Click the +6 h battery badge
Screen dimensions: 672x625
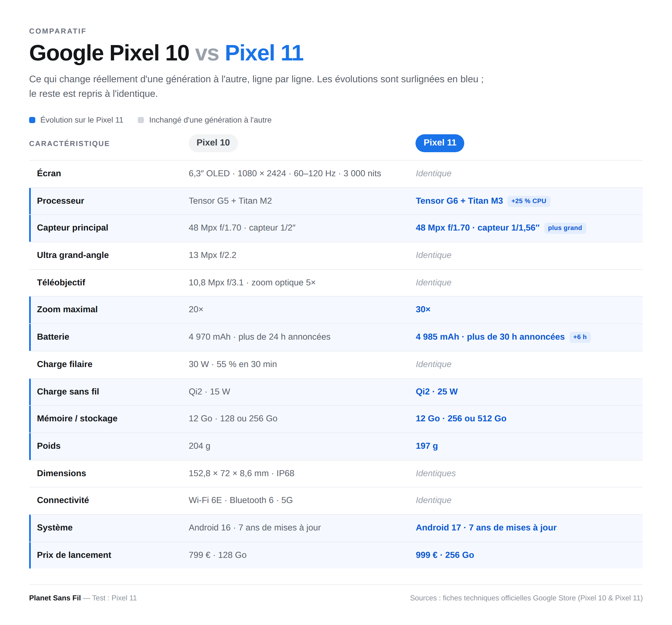[580, 337]
